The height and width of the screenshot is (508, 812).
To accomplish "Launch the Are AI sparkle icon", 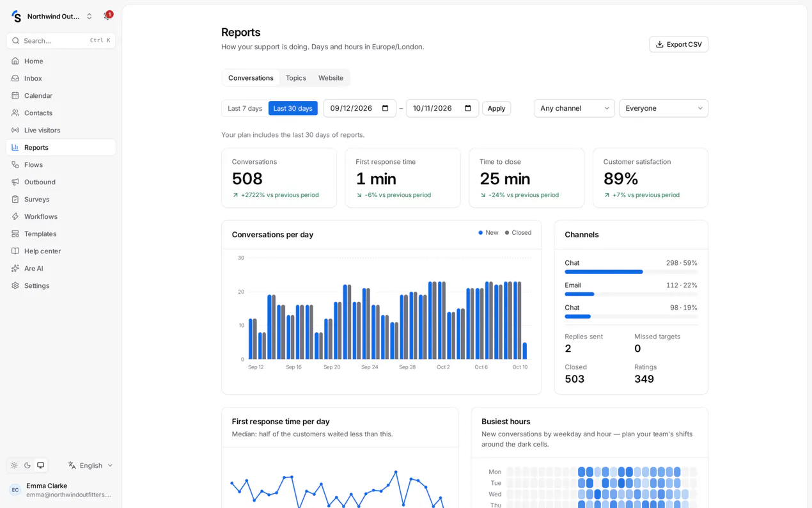I will (15, 268).
